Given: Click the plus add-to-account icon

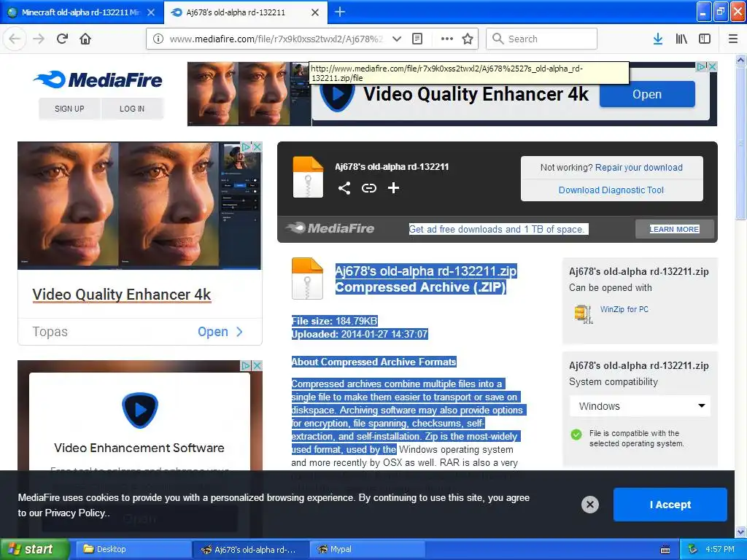Looking at the screenshot, I should pos(393,188).
